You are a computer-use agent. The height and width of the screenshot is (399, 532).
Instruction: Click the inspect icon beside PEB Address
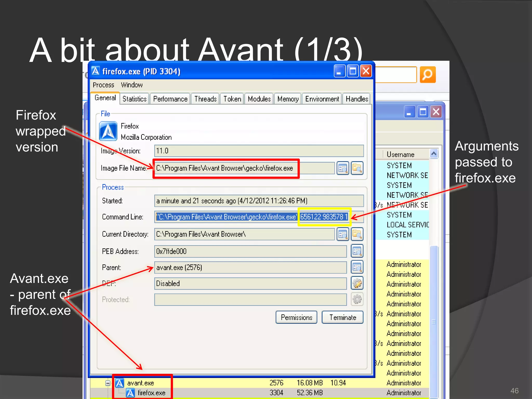357,251
